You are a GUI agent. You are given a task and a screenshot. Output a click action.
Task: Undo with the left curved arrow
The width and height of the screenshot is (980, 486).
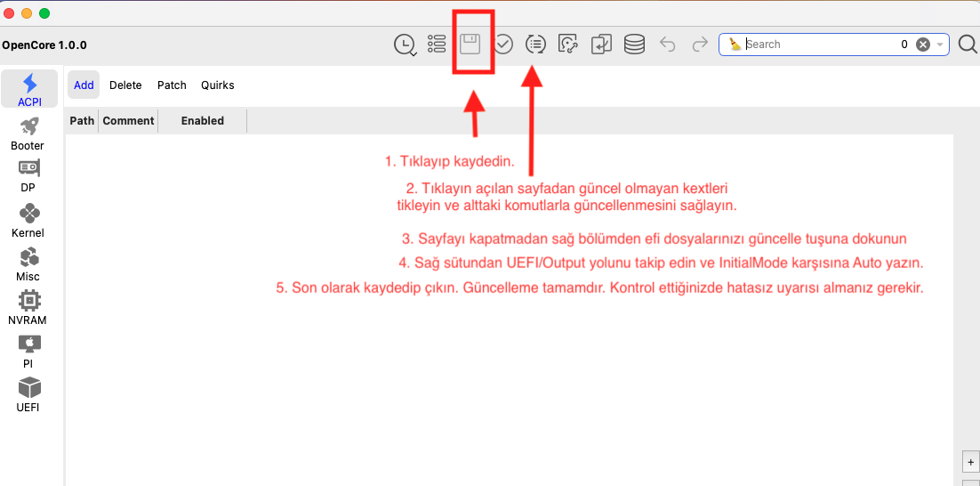pyautogui.click(x=668, y=45)
